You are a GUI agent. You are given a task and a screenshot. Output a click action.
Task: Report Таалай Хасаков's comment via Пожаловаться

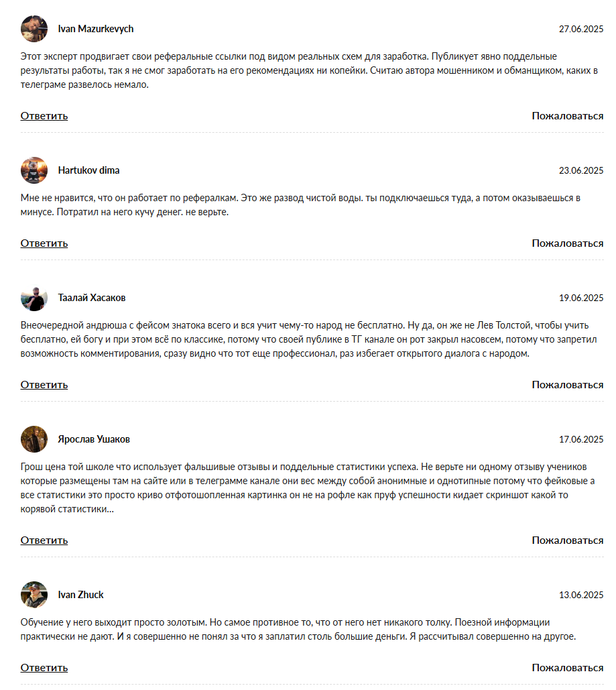[x=567, y=385]
